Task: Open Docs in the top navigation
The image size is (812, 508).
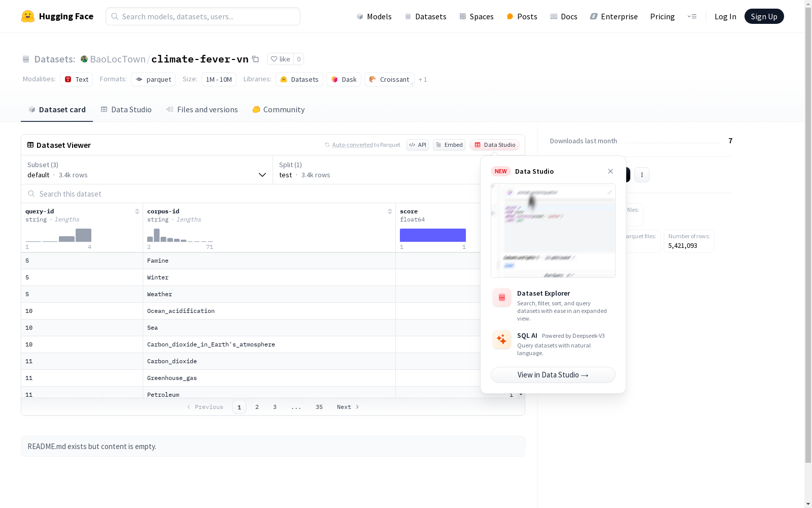Action: point(564,16)
